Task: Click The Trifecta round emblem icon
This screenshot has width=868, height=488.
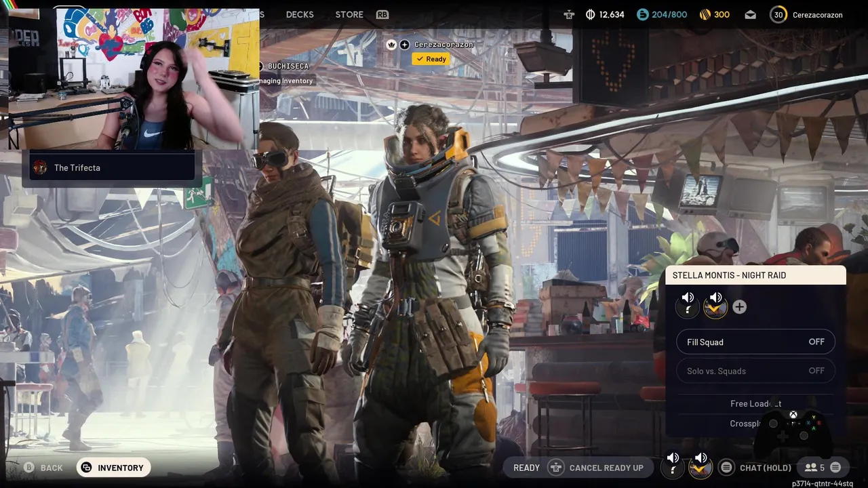Action: pyautogui.click(x=41, y=167)
